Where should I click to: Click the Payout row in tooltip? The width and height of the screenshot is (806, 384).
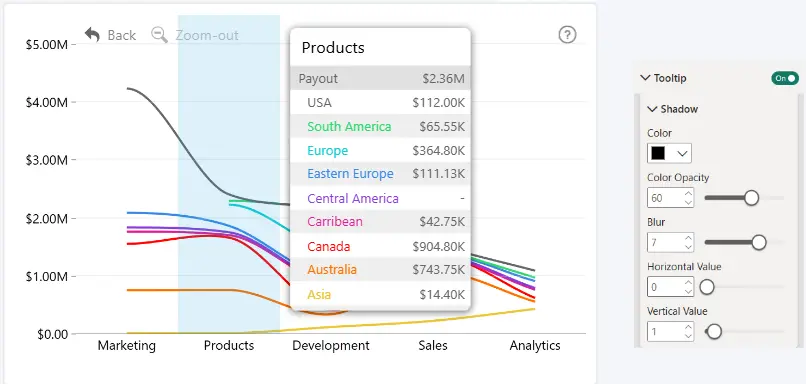(380, 79)
